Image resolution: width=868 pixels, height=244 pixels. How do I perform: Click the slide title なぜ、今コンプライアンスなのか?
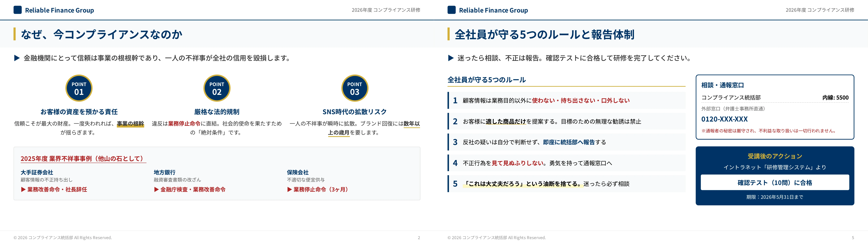pos(101,34)
